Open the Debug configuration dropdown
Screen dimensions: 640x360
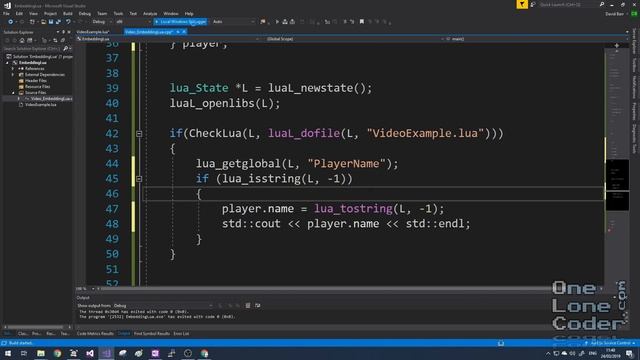point(102,22)
